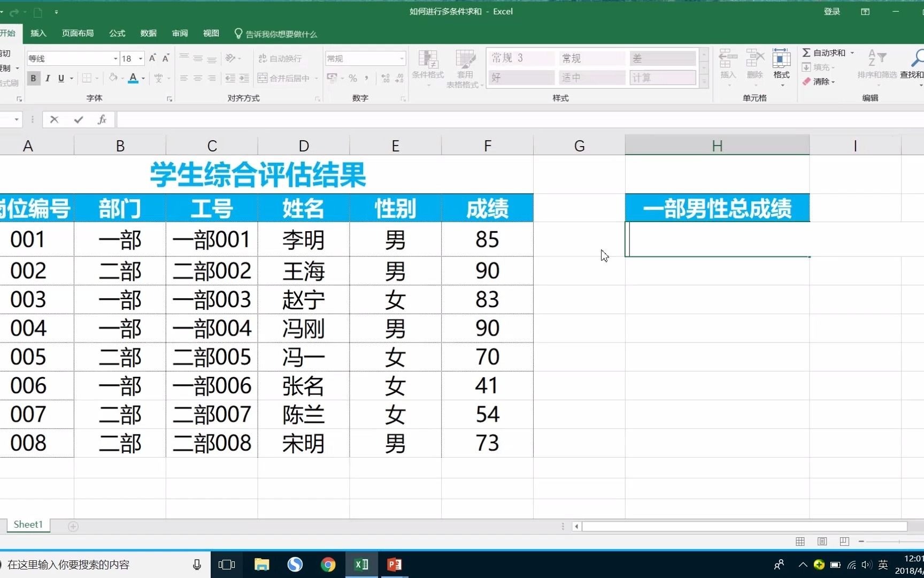
Task: Open the font size dropdown
Action: click(x=141, y=58)
